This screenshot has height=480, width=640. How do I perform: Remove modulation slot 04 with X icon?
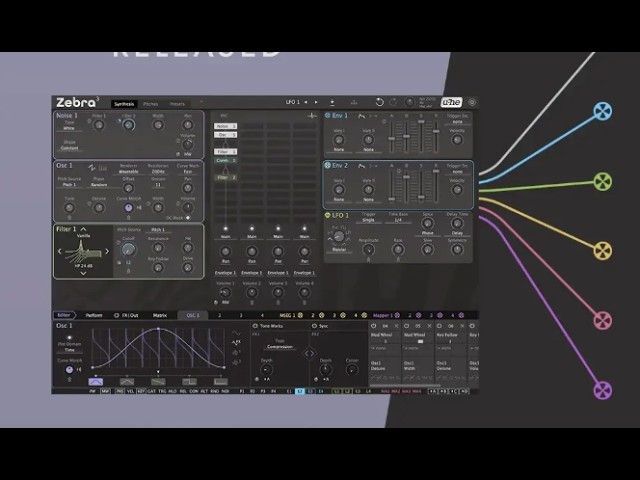point(396,326)
